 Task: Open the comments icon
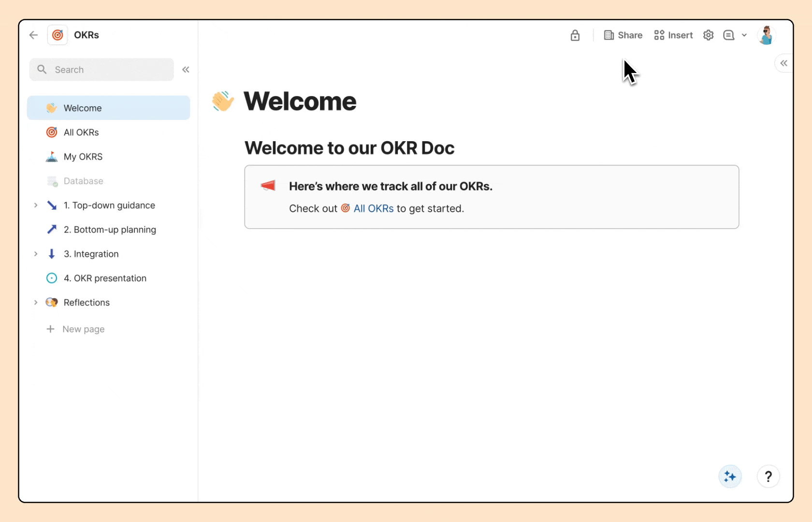point(728,35)
